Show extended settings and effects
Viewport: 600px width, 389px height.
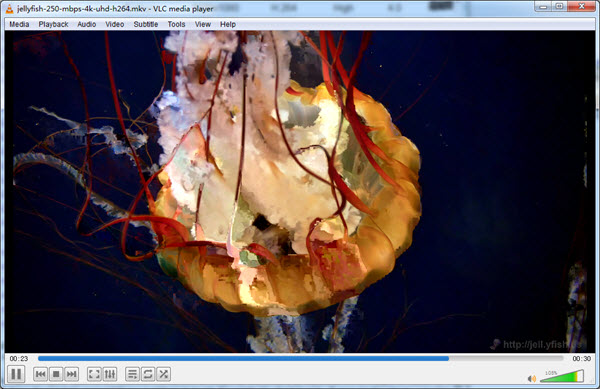coord(110,374)
